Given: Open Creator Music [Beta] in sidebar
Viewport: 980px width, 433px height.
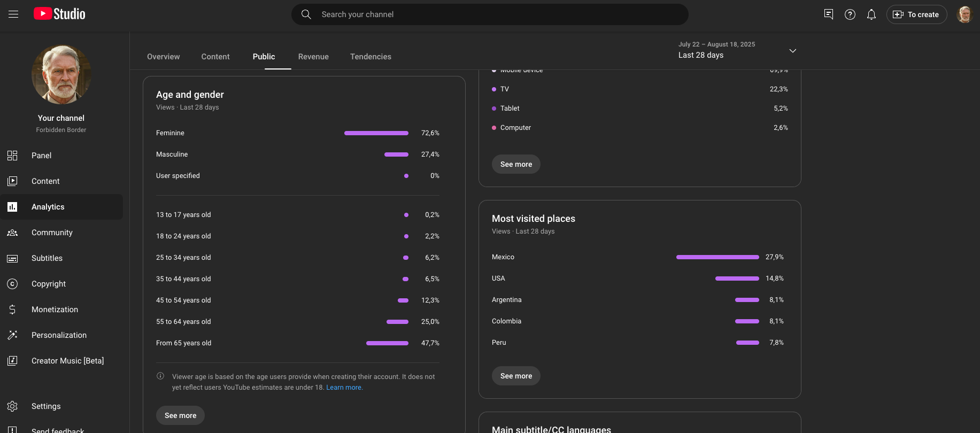Looking at the screenshot, I should tap(67, 361).
